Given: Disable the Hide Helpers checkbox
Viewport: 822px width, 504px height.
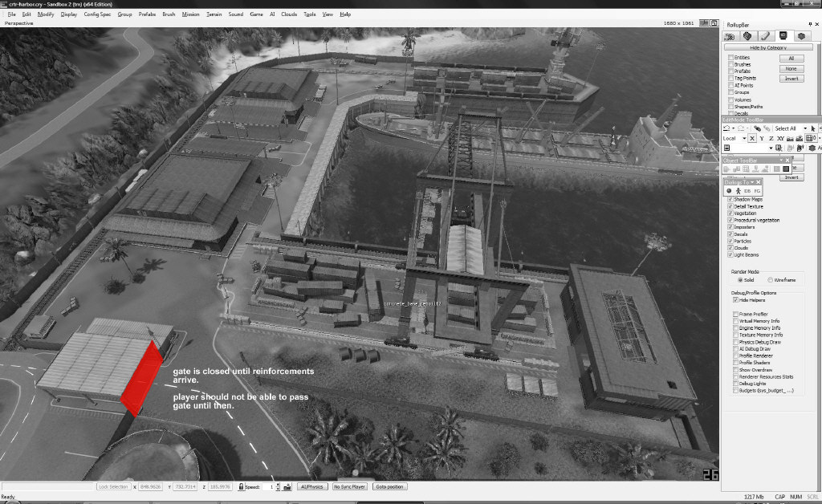Looking at the screenshot, I should pyautogui.click(x=735, y=300).
